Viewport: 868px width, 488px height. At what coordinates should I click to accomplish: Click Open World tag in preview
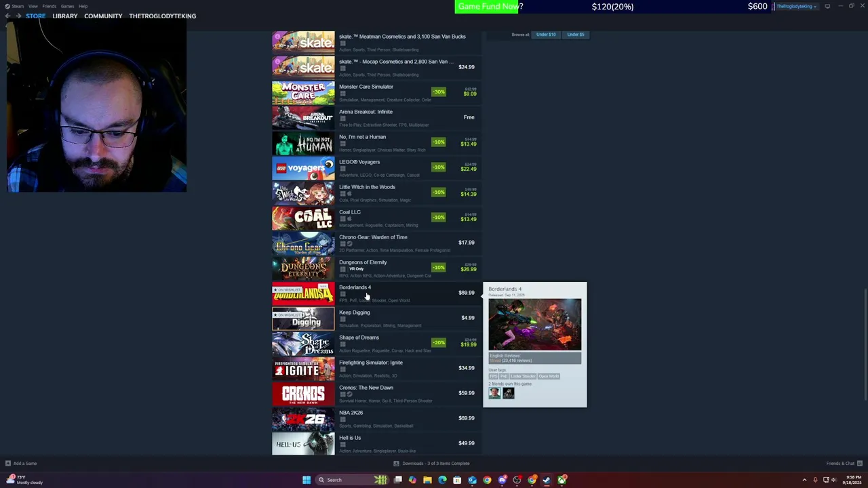(x=549, y=376)
